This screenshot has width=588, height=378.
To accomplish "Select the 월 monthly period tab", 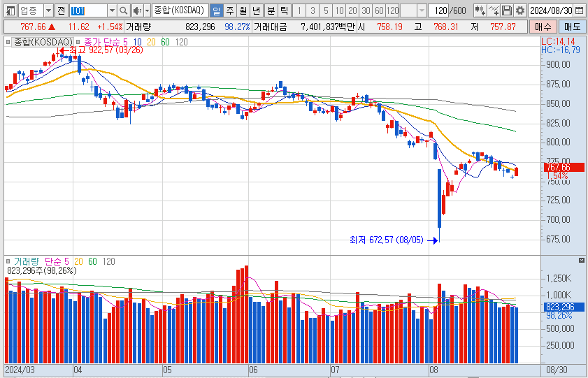I will pos(243,10).
